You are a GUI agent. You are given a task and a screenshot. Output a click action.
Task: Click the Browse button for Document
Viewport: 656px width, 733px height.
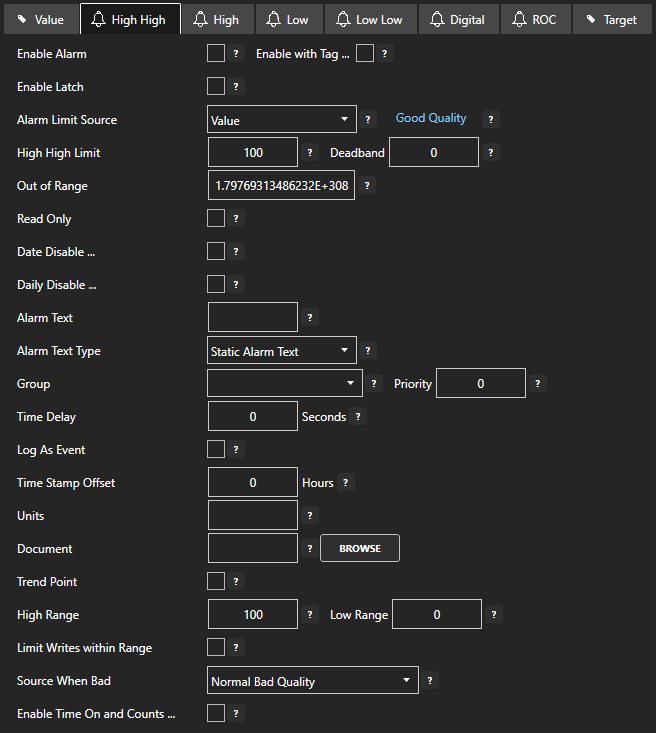[360, 548]
